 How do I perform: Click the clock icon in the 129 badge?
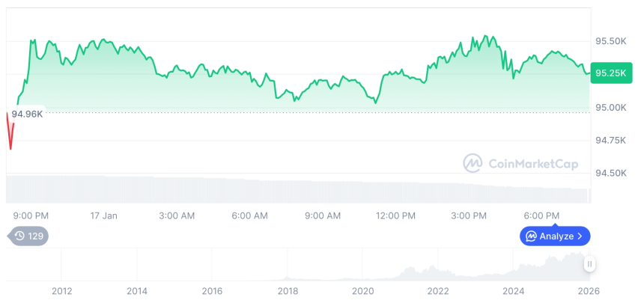pyautogui.click(x=19, y=236)
